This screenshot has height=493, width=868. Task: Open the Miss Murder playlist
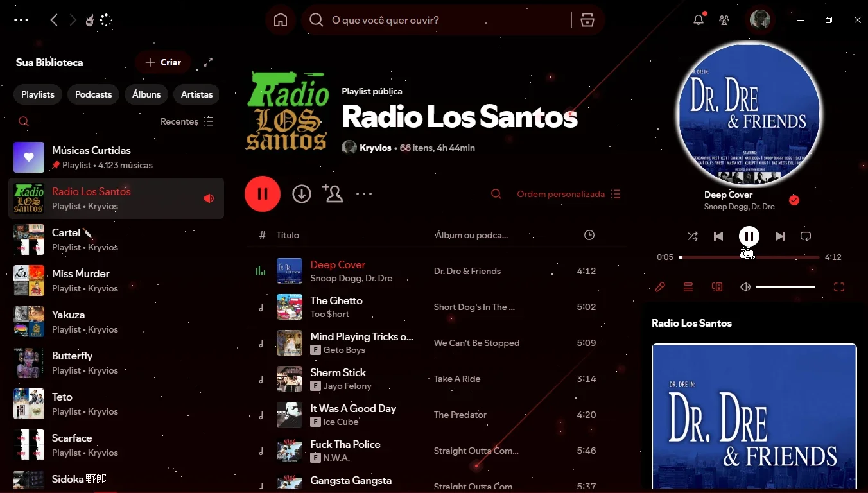click(116, 281)
